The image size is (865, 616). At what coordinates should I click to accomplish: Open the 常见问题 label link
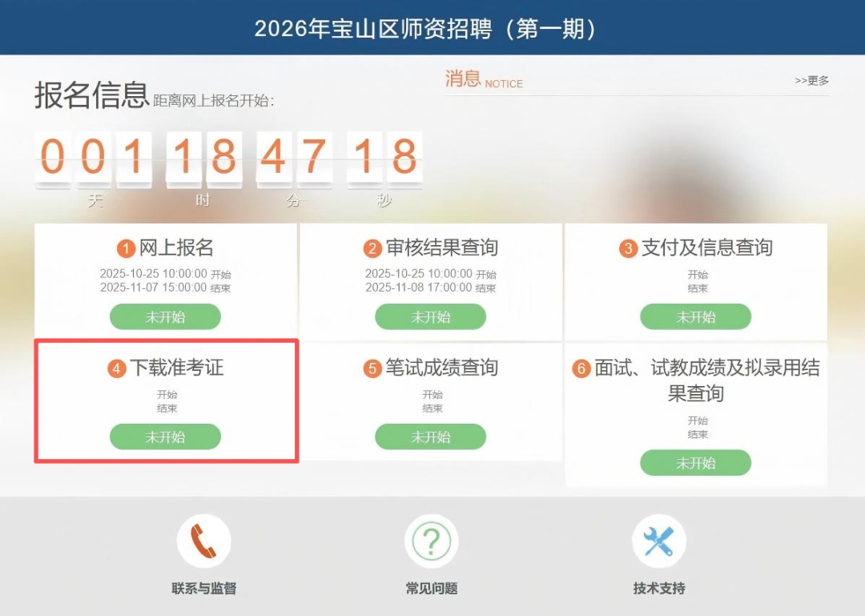432,589
